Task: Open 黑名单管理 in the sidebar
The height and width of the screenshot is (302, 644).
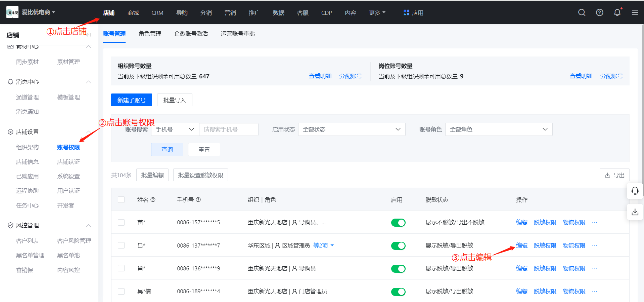Action: (30, 255)
